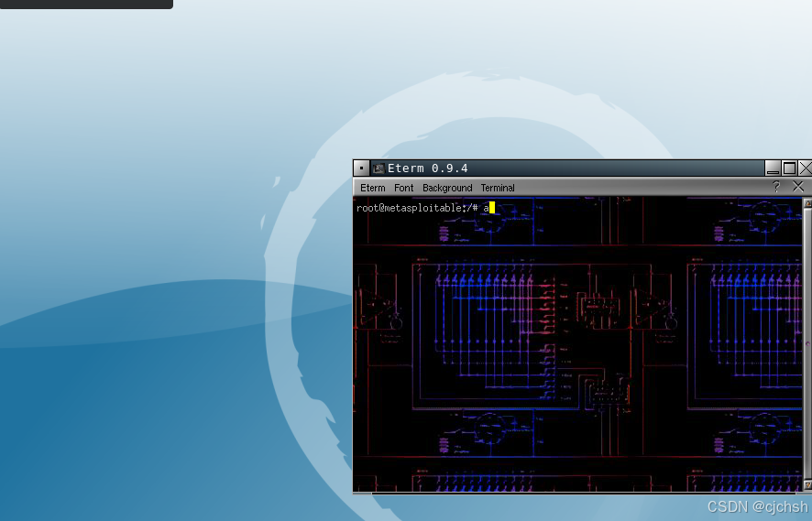Click the root@metasploitable prompt text
The height and width of the screenshot is (521, 812).
[x=417, y=208]
